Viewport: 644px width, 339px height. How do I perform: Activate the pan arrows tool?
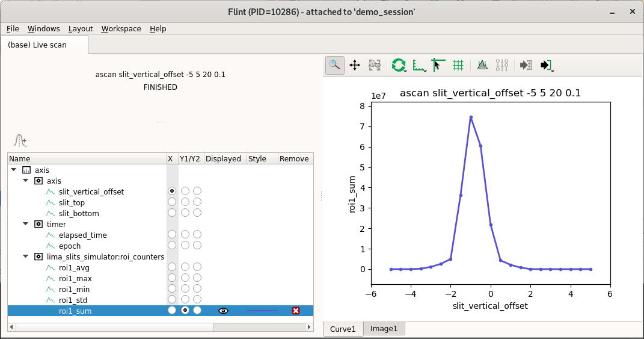354,65
